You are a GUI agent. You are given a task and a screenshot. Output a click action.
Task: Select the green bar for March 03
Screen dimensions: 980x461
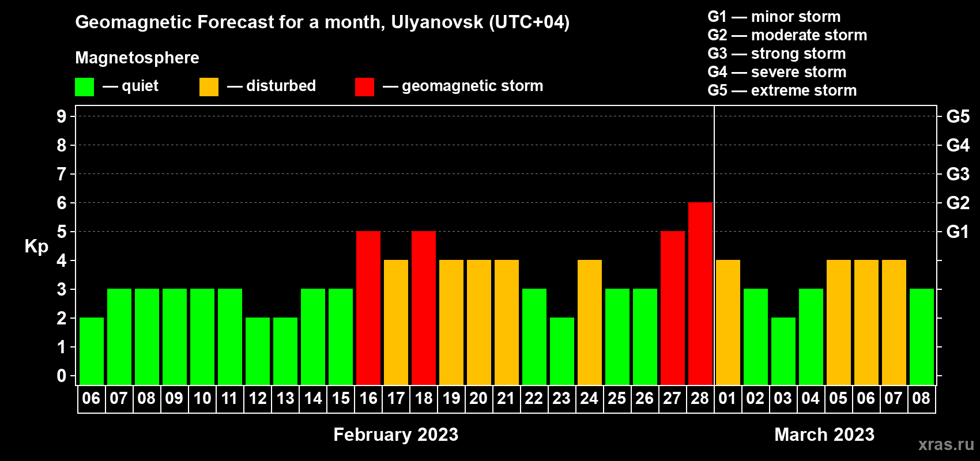pyautogui.click(x=783, y=351)
